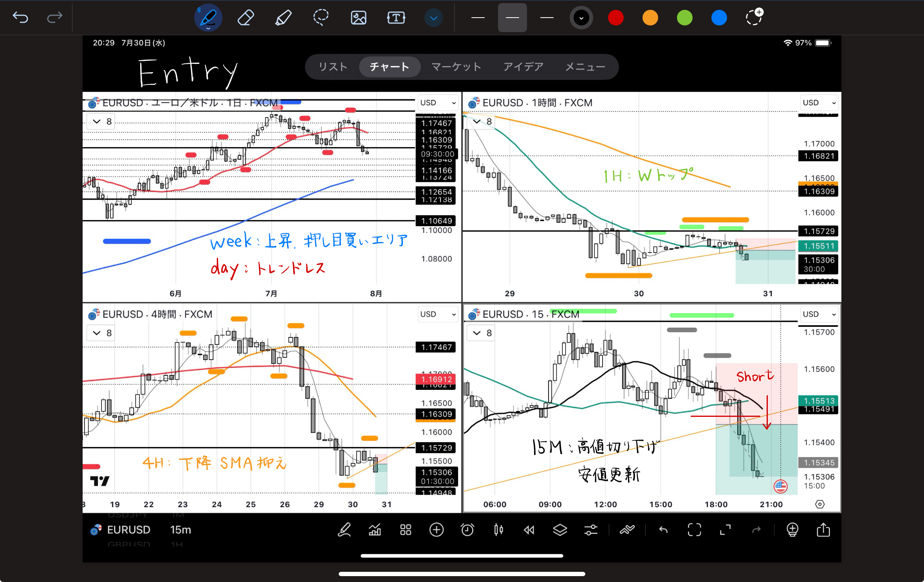This screenshot has width=924, height=582.
Task: Open chart settings sliders icon
Action: 591,530
